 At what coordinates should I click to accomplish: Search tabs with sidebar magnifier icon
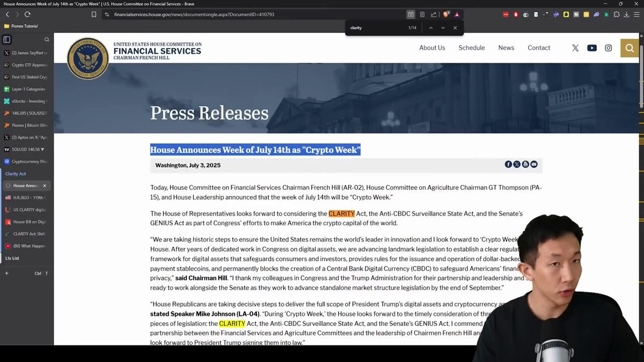coord(47,39)
